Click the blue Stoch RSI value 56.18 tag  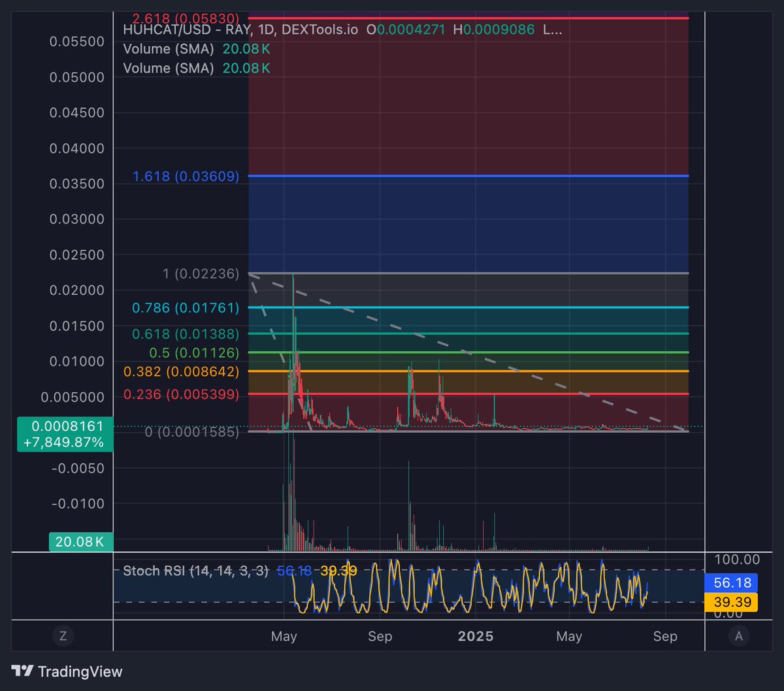tap(730, 582)
